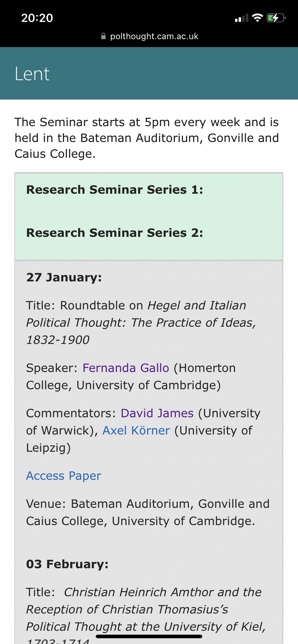Open the Access Paper link

[x=64, y=476]
